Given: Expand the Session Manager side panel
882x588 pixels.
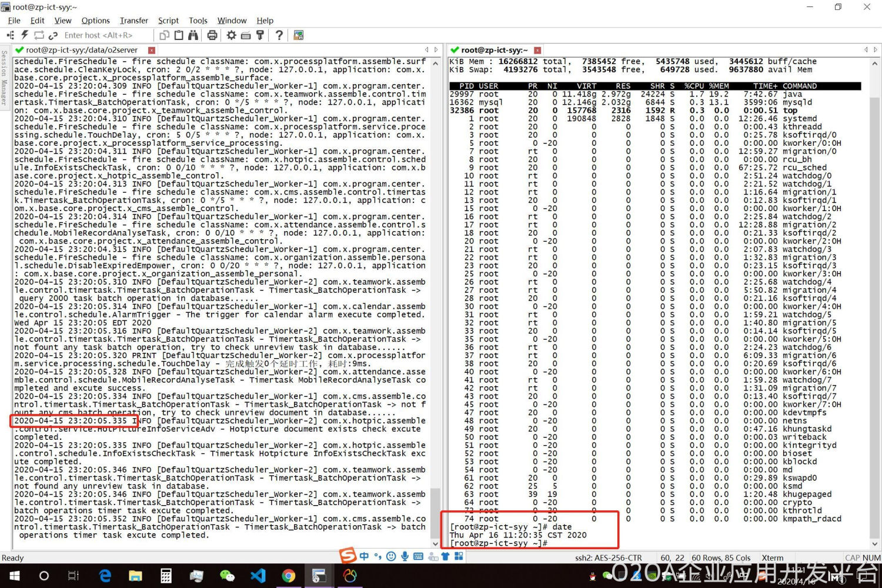Looking at the screenshot, I should 4,76.
